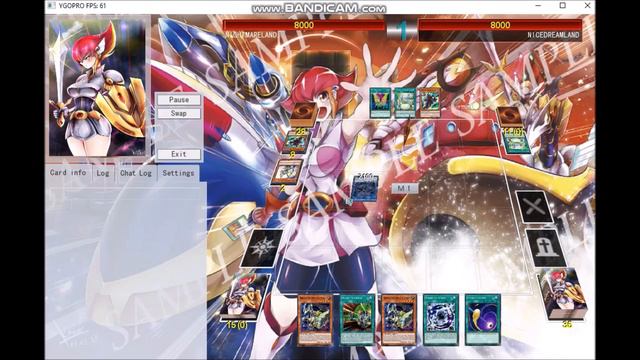
Task: Click the YGOPRO title bar icon
Action: (51, 6)
